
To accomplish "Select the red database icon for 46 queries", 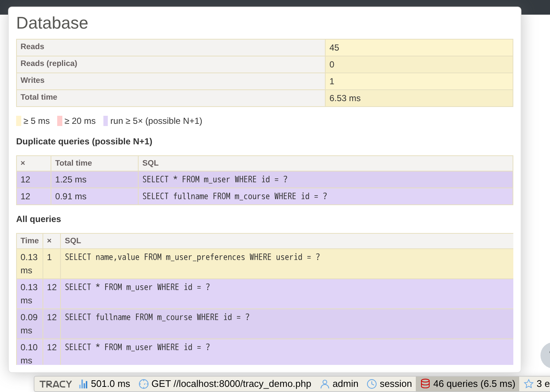I will click(x=425, y=384).
